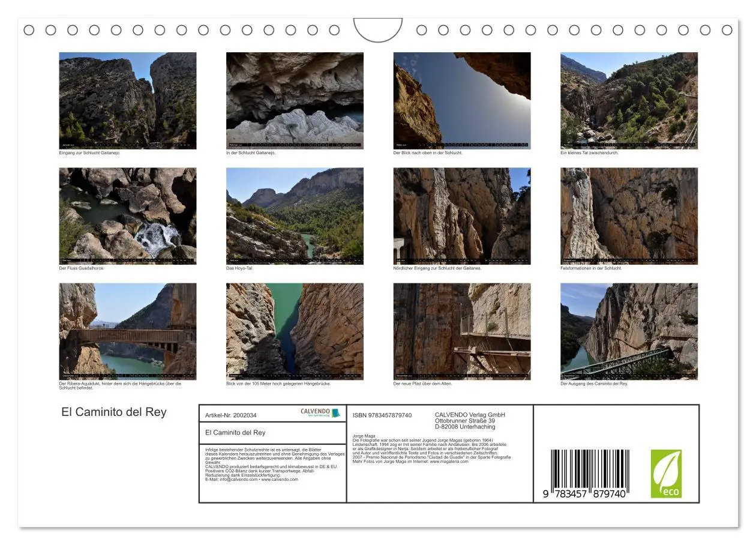Image resolution: width=756 pixels, height=545 pixels.
Task: Open the Hängebrücke view photo
Action: click(x=295, y=331)
